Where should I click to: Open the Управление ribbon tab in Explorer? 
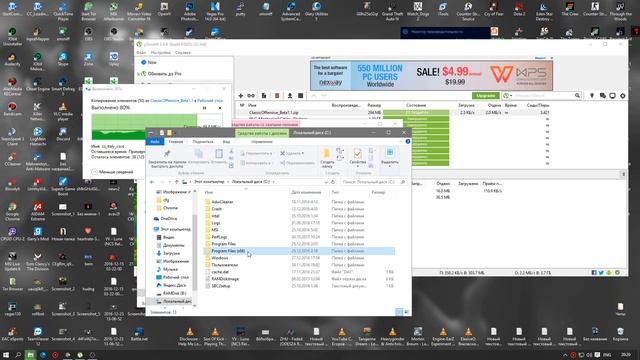262,142
